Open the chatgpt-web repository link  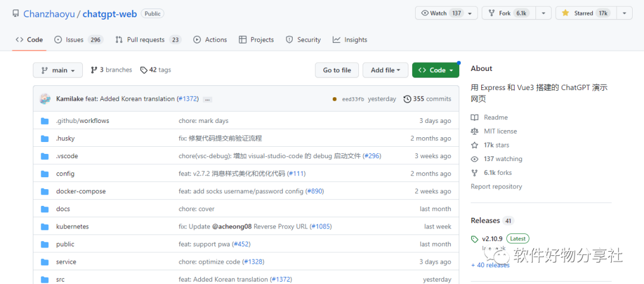coord(110,14)
